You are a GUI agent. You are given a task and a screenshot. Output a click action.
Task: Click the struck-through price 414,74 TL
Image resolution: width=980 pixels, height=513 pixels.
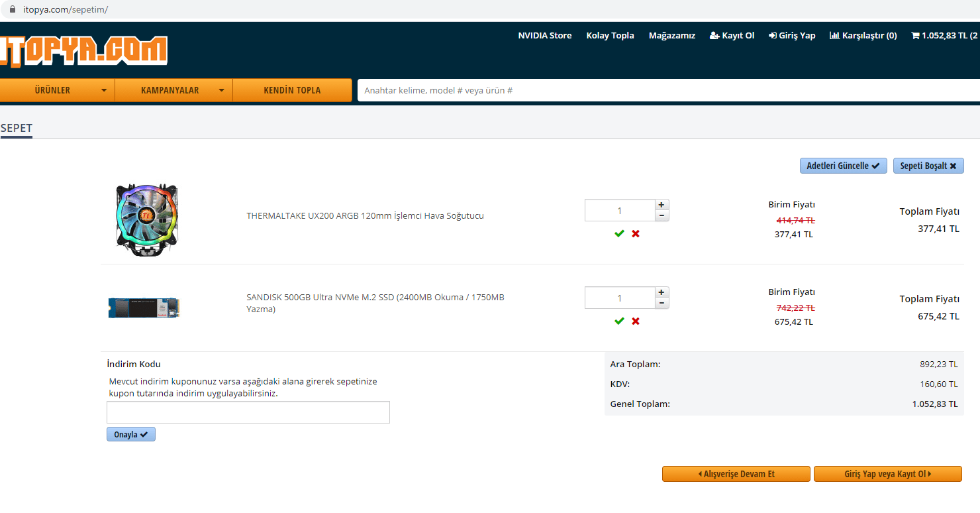pyautogui.click(x=796, y=221)
